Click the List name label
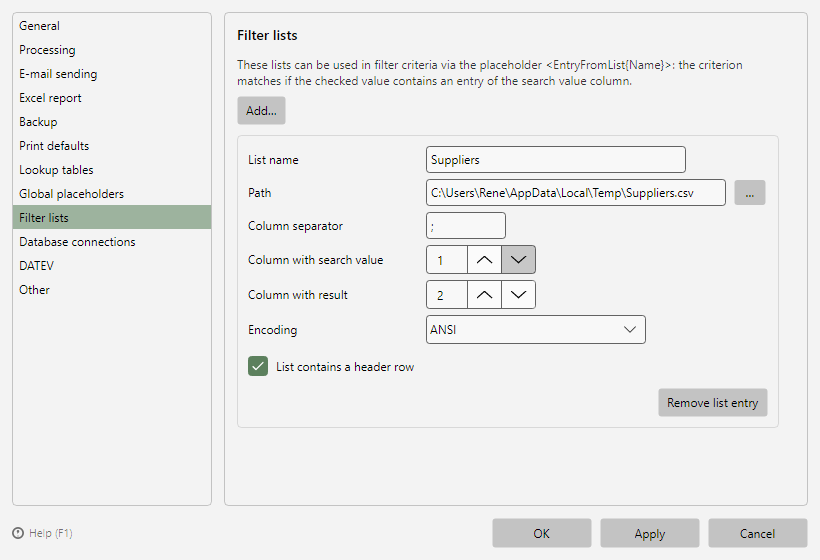Image resolution: width=820 pixels, height=560 pixels. [273, 159]
